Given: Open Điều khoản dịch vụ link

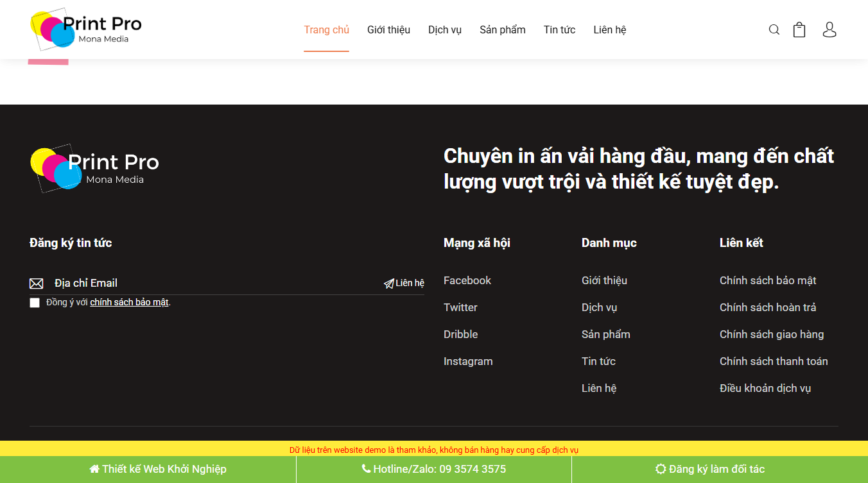Looking at the screenshot, I should (765, 388).
